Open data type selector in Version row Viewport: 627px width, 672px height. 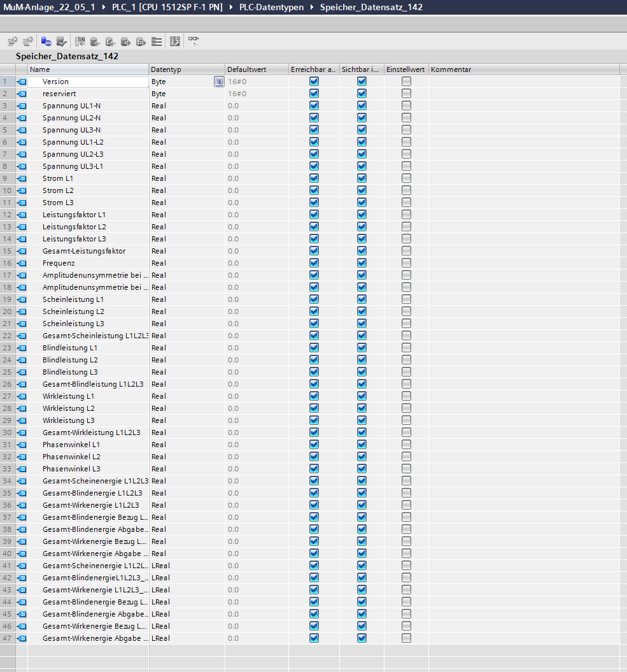(x=218, y=82)
